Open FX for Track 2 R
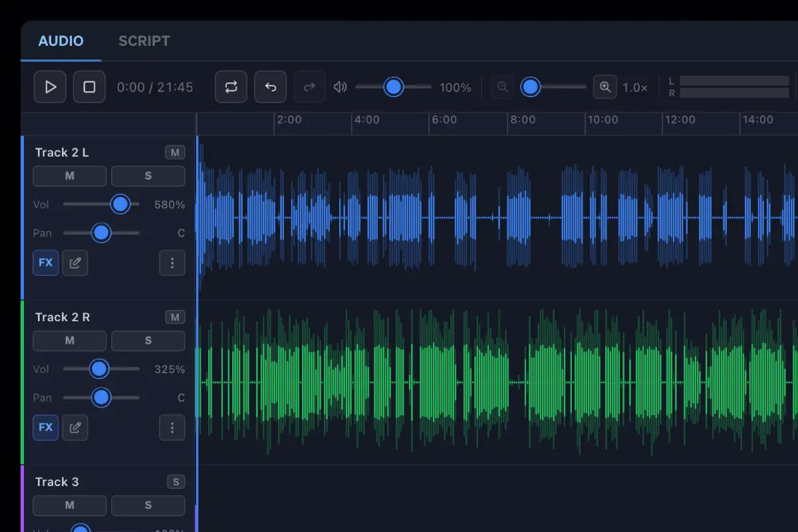798x532 pixels. click(x=46, y=428)
